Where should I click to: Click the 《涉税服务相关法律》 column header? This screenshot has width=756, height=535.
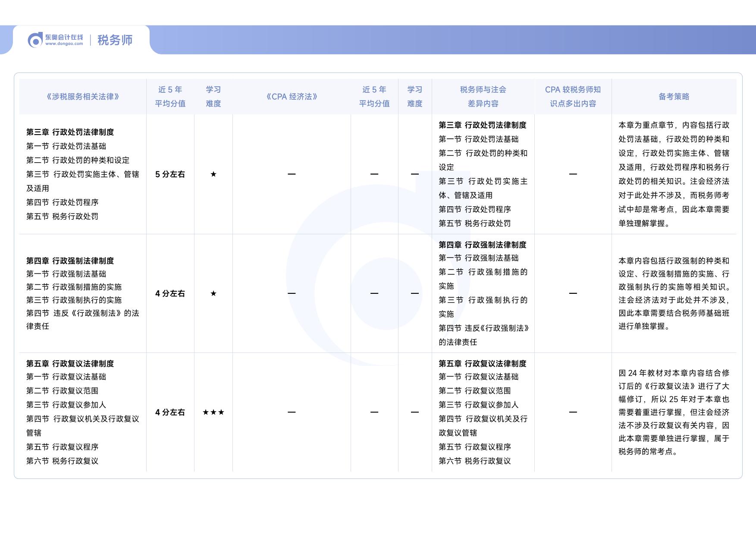coord(83,97)
